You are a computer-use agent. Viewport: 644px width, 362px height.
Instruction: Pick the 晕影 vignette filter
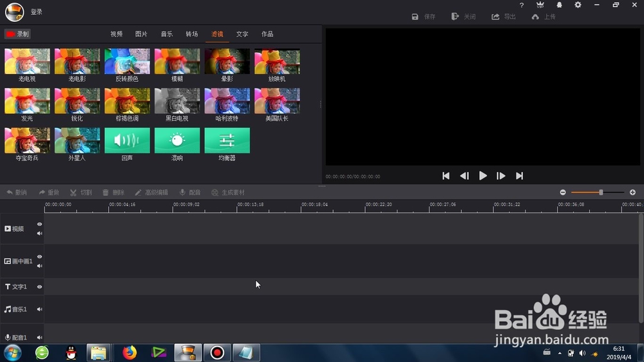pos(227,61)
